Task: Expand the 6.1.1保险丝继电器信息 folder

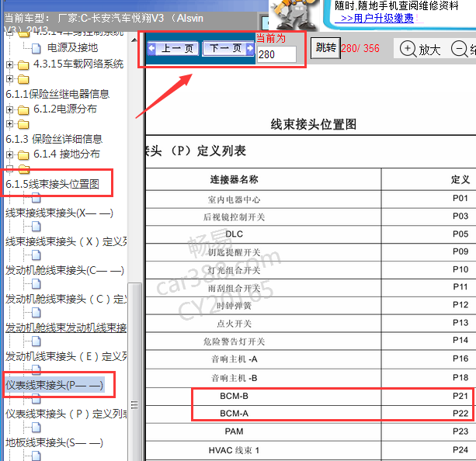Action: (9, 79)
